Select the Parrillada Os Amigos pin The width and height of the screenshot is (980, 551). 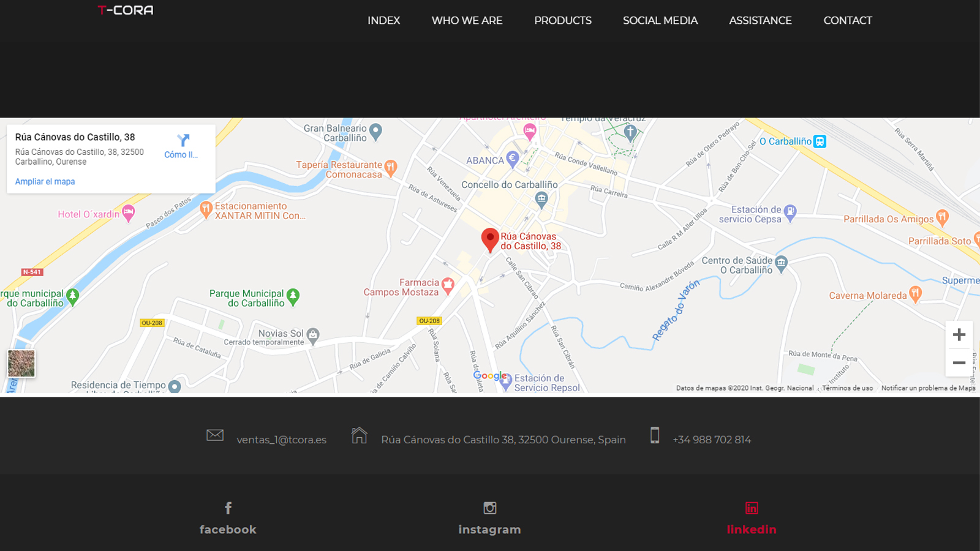pyautogui.click(x=942, y=217)
